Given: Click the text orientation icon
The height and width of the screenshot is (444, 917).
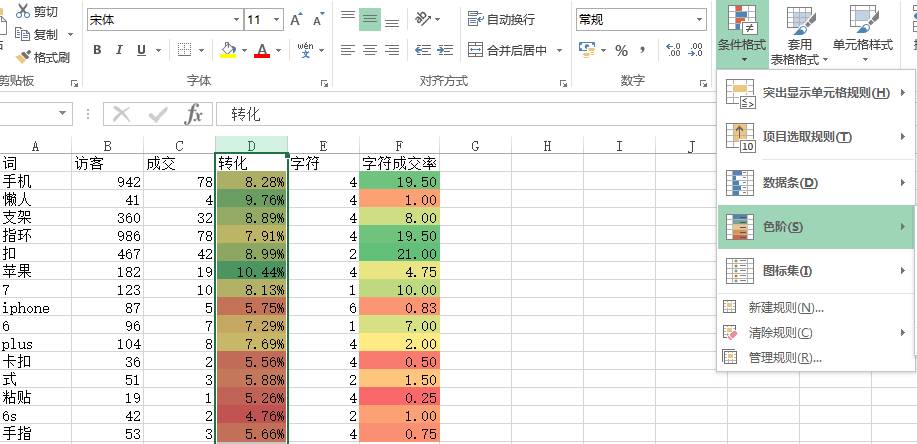Looking at the screenshot, I should (423, 19).
